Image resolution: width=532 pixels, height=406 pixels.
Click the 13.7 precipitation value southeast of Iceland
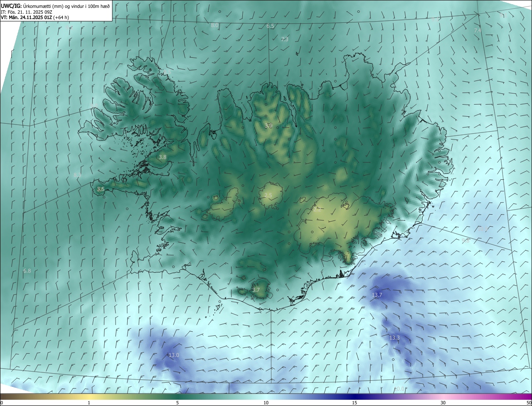377,295
